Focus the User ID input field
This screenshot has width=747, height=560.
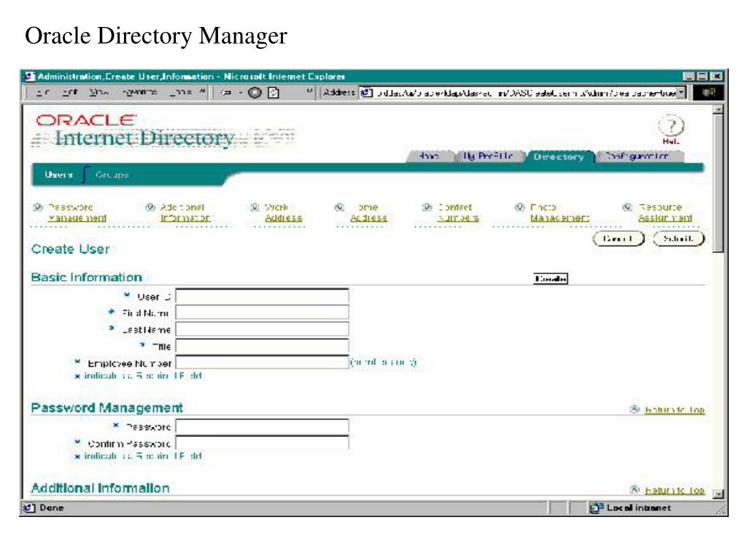pos(262,296)
